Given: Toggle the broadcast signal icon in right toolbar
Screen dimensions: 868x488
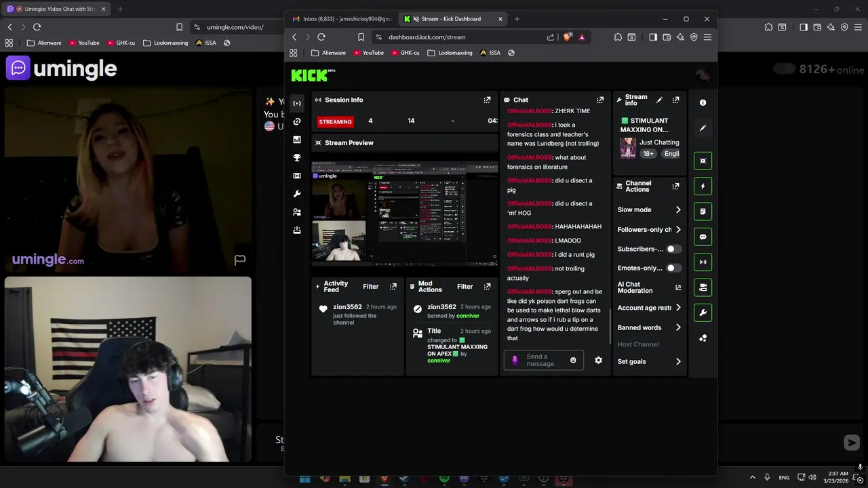Looking at the screenshot, I should coord(703,262).
